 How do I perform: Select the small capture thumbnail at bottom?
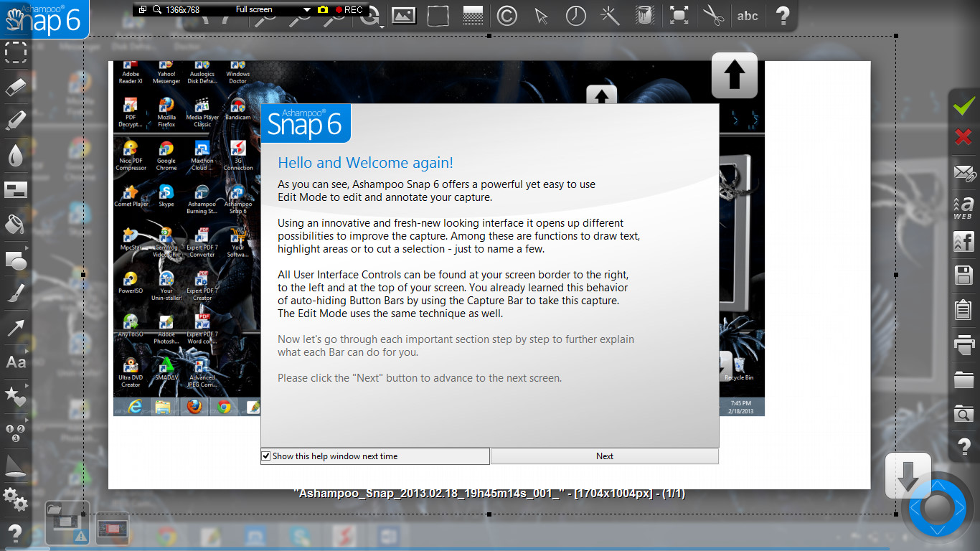112,528
